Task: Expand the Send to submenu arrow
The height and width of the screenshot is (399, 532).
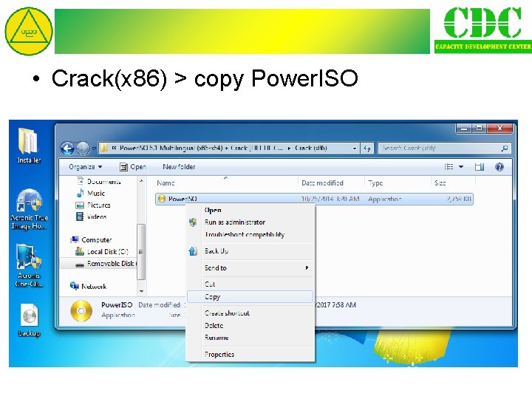Action: [x=307, y=267]
